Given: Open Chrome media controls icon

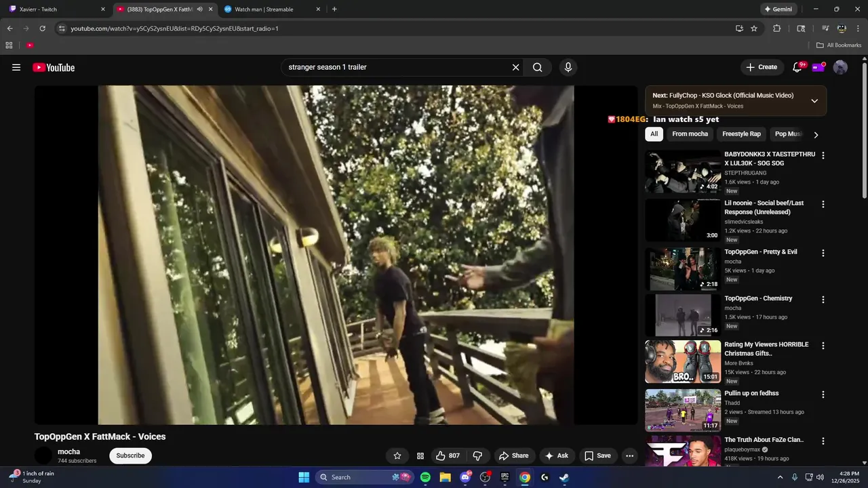Looking at the screenshot, I should pyautogui.click(x=825, y=28).
